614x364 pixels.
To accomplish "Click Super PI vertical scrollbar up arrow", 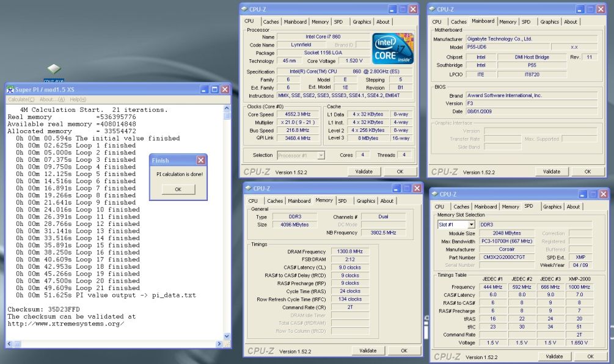I will pos(227,108).
